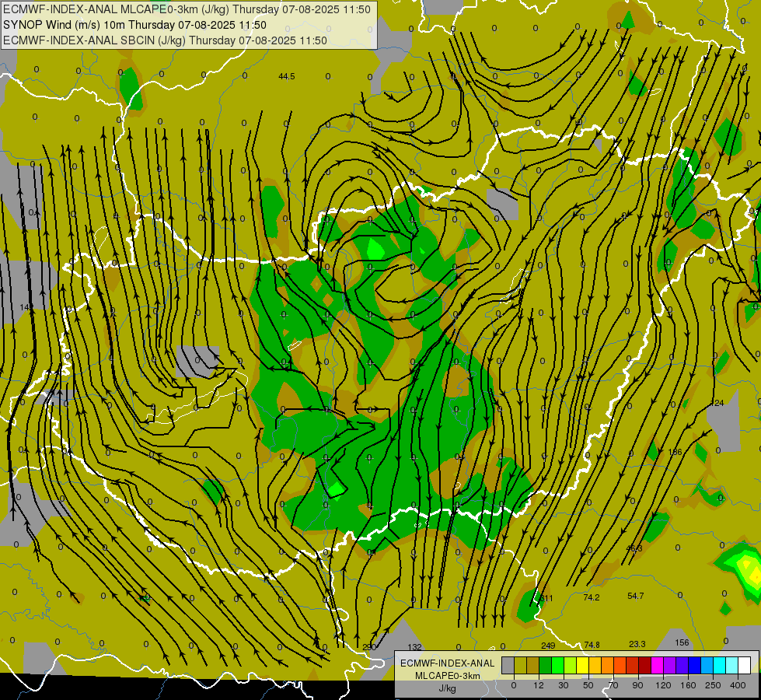Click the 44.5 value on the map

[x=287, y=76]
